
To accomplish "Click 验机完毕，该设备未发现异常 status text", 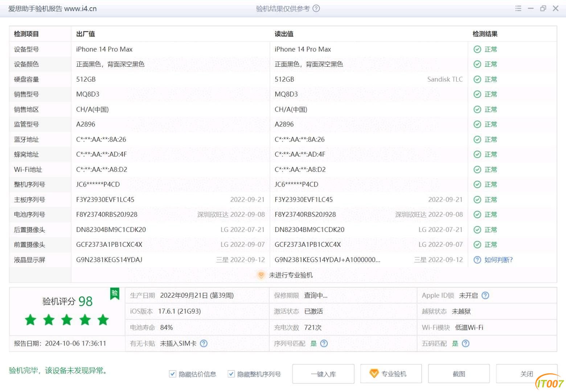I will point(58,371).
